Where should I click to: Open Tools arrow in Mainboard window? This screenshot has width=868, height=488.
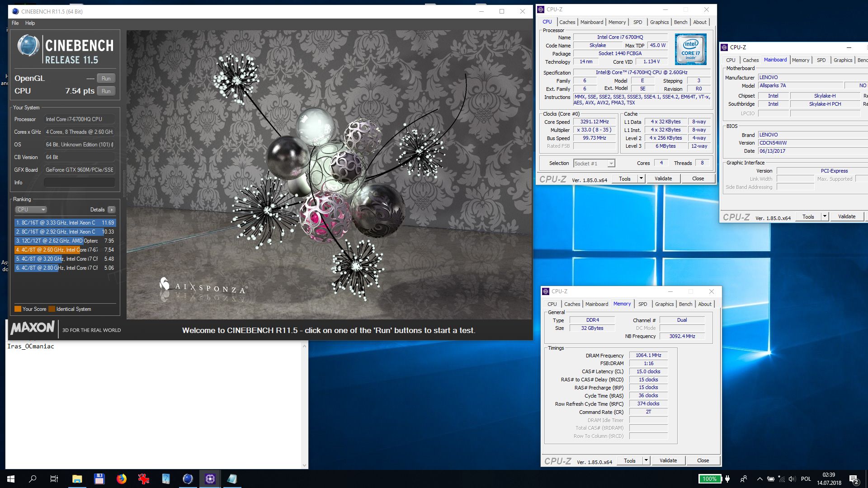tap(825, 217)
